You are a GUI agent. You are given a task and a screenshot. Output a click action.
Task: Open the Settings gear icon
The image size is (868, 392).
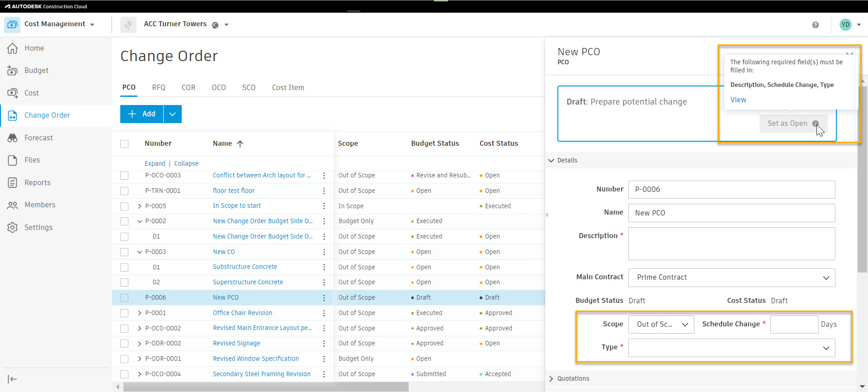click(x=13, y=227)
